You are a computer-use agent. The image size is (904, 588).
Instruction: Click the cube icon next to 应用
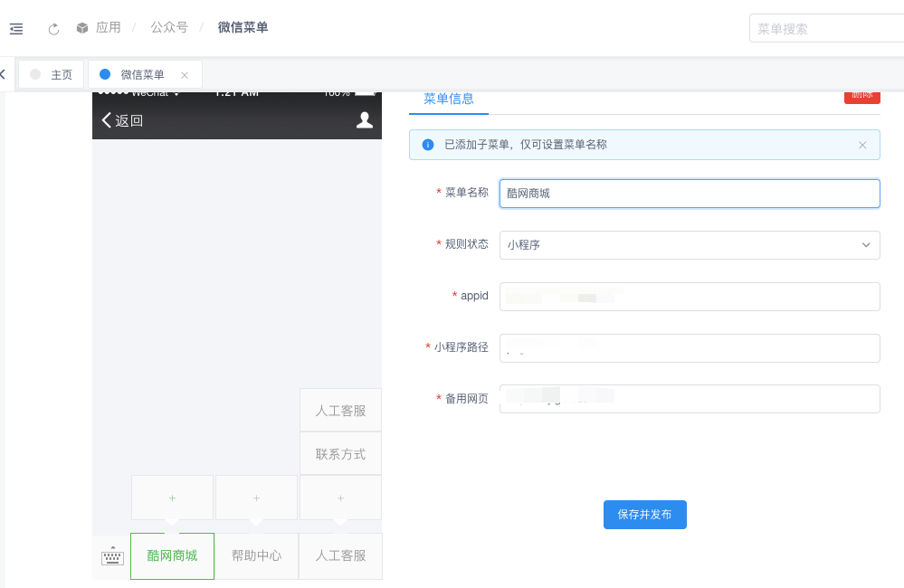tap(82, 28)
